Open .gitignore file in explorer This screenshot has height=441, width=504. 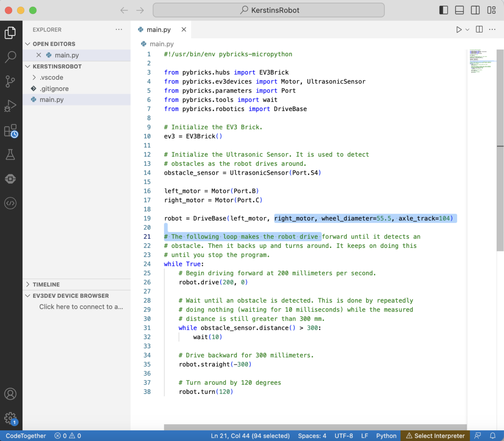click(54, 89)
